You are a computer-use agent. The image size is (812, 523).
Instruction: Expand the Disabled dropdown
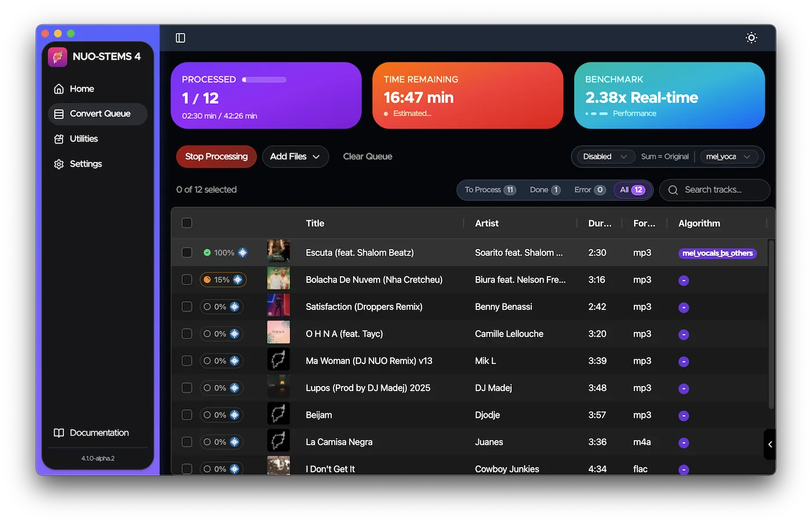tap(604, 157)
